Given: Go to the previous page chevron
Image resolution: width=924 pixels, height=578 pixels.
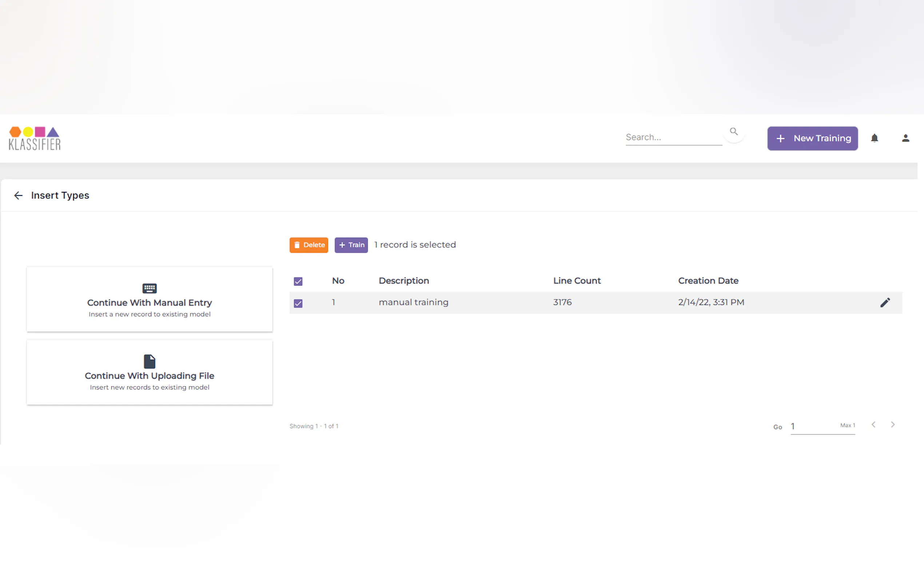Looking at the screenshot, I should 873,425.
